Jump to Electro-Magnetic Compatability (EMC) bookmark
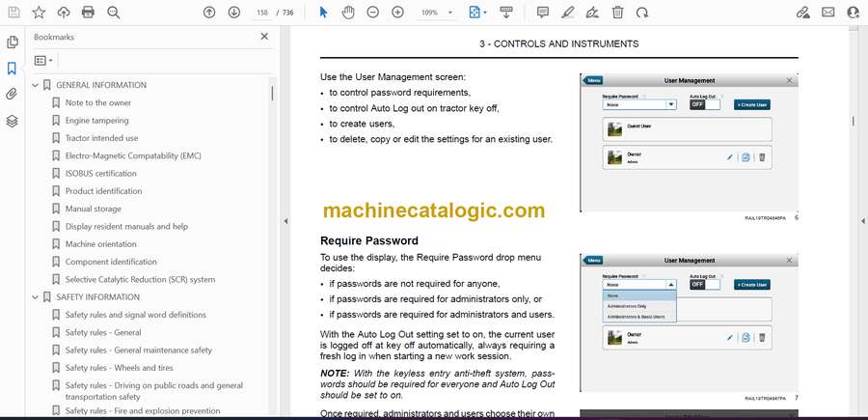The height and width of the screenshot is (420, 868). (133, 155)
